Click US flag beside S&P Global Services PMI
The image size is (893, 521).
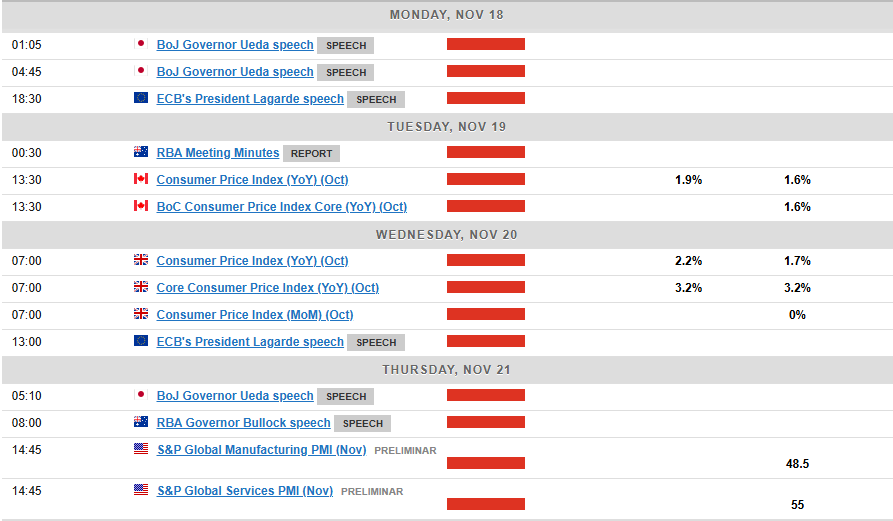(x=140, y=491)
